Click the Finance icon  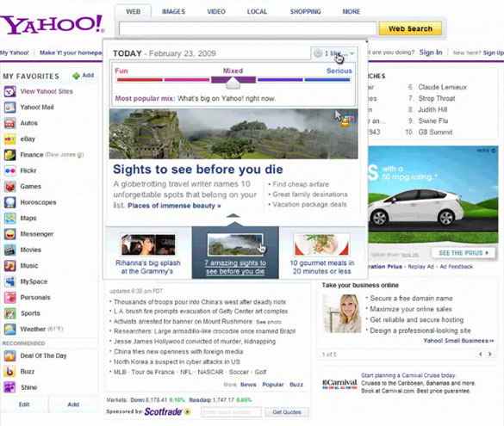tap(10, 155)
